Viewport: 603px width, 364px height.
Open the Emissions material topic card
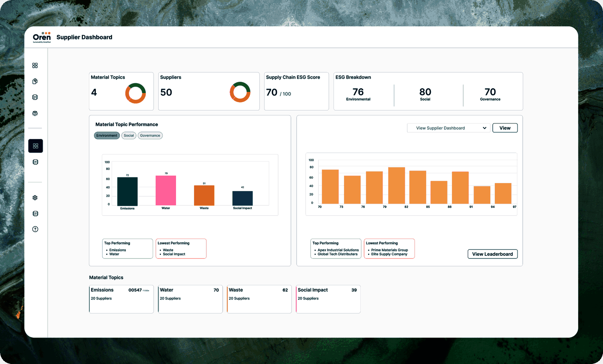coord(121,299)
